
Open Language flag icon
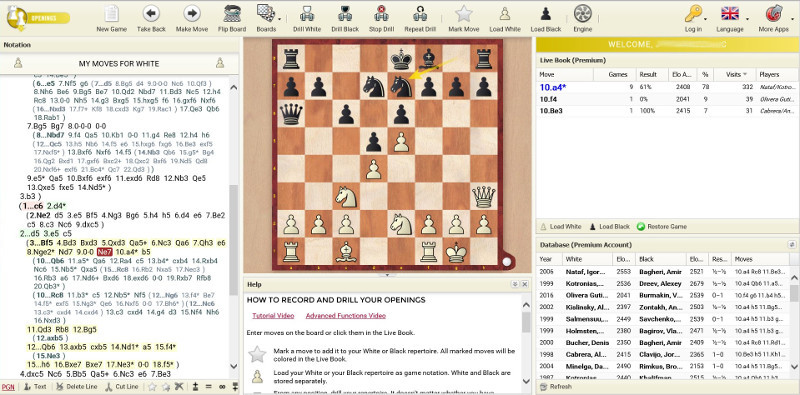[730, 13]
